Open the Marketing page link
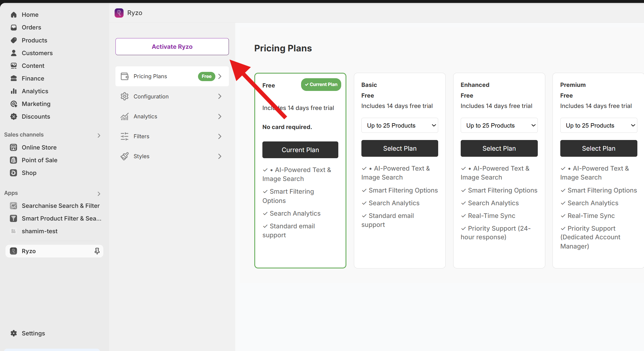Viewport: 644px width, 351px height. click(x=36, y=104)
